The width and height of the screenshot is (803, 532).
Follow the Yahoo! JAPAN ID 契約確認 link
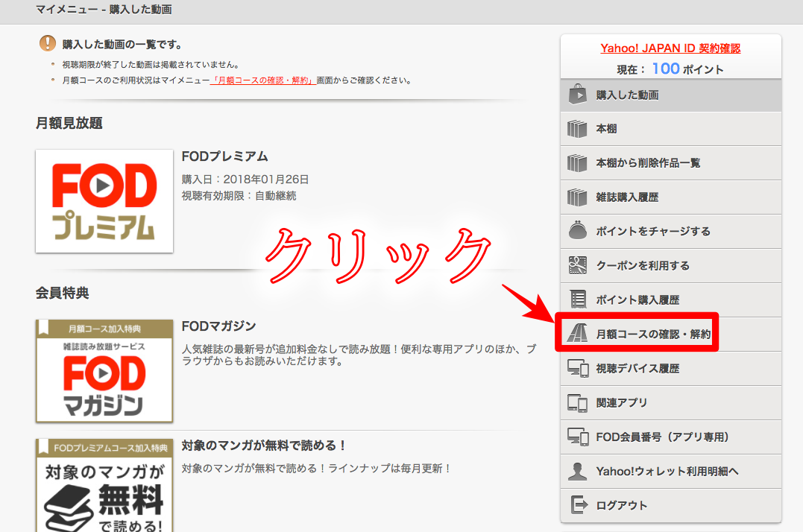click(670, 48)
